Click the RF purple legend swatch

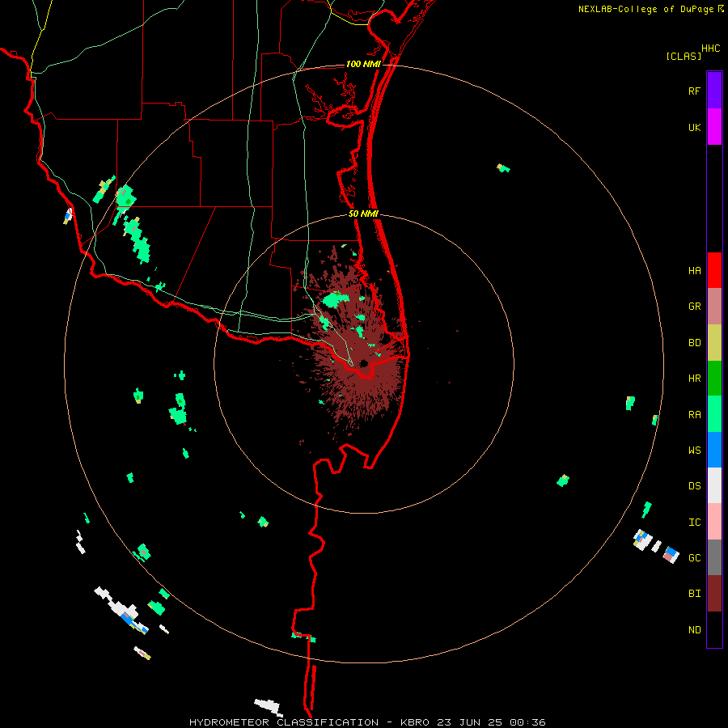(x=714, y=91)
